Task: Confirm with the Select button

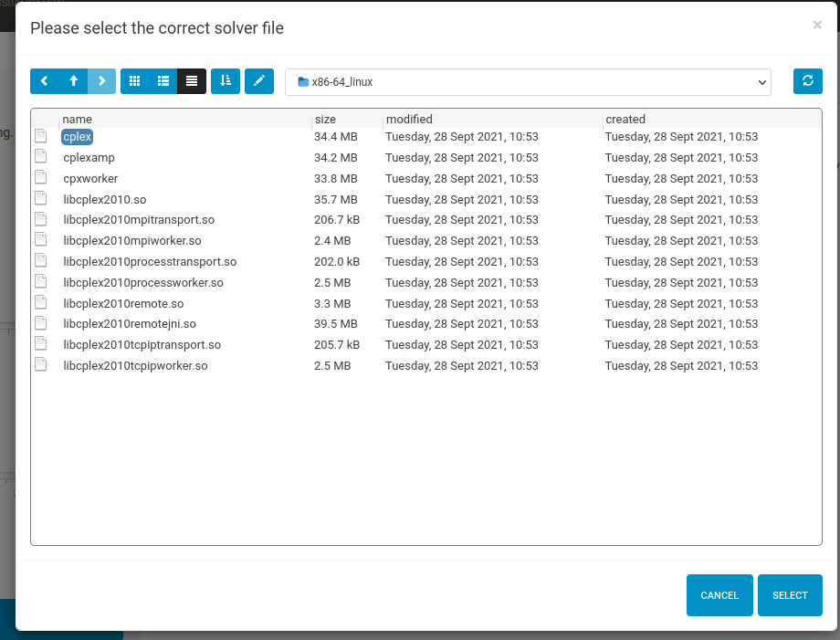Action: (x=790, y=595)
